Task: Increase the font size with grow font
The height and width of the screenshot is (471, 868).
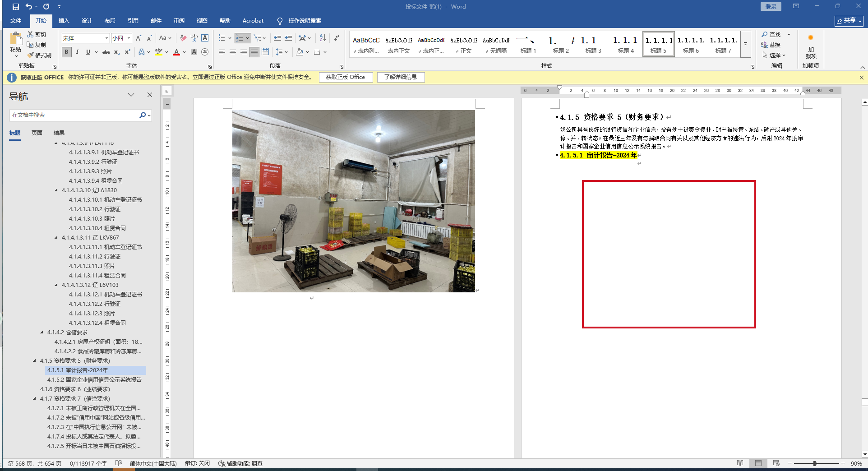Action: click(139, 38)
